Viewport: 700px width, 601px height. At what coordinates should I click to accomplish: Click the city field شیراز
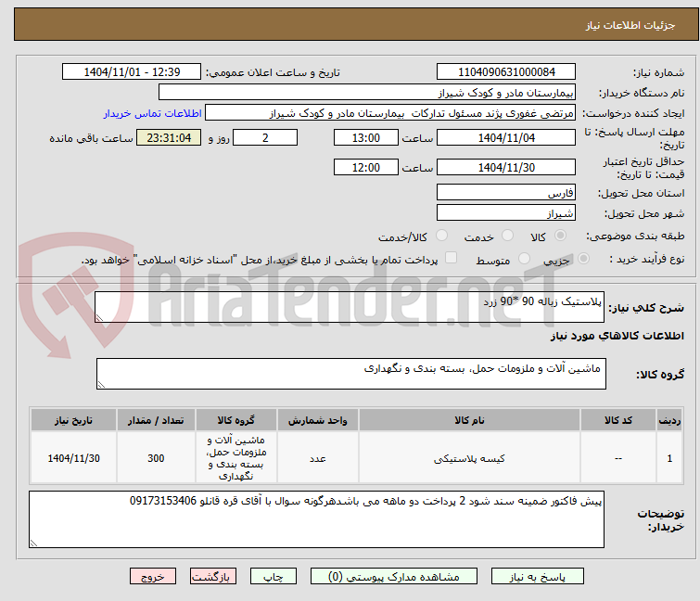click(x=506, y=213)
